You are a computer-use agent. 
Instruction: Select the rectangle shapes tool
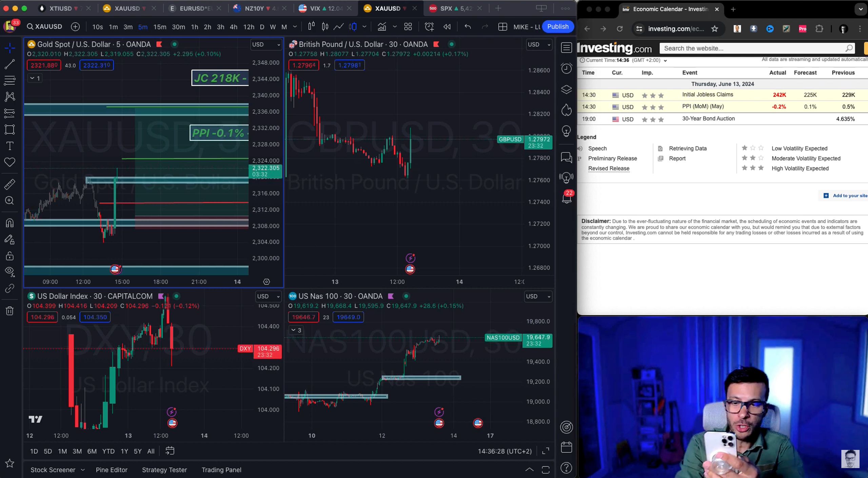click(x=10, y=129)
